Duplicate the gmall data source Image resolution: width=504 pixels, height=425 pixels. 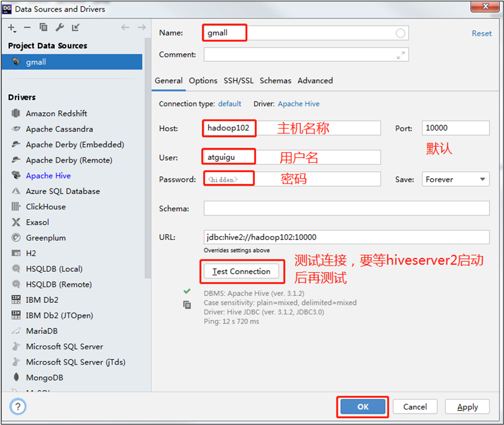tap(43, 28)
